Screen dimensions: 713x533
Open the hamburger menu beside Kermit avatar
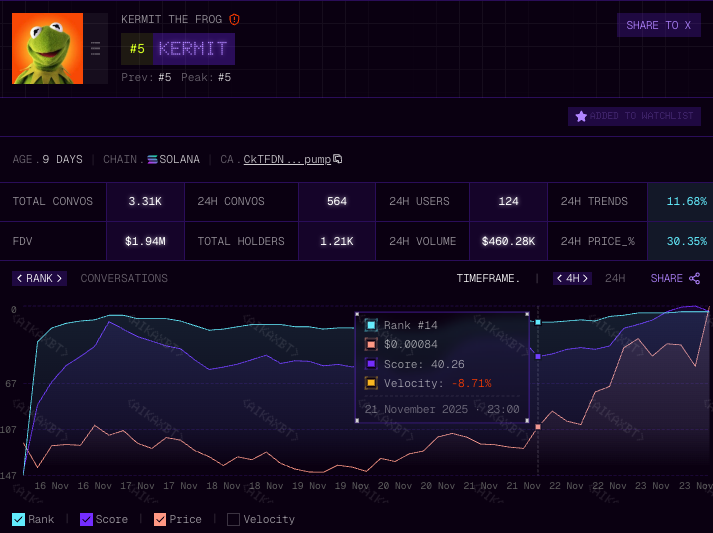[x=95, y=48]
